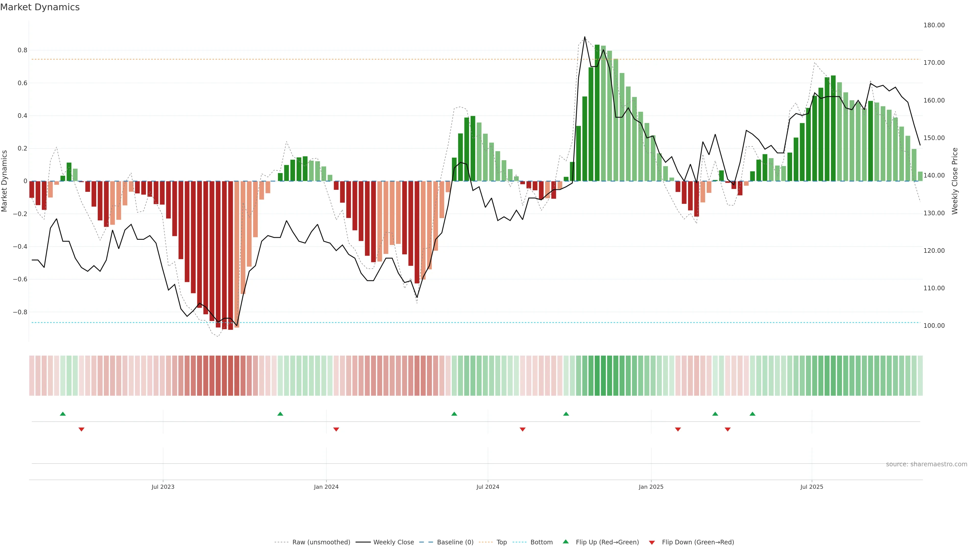Toggle the Bottom legend entry
Viewport: 980px width, 551px height.
point(541,542)
